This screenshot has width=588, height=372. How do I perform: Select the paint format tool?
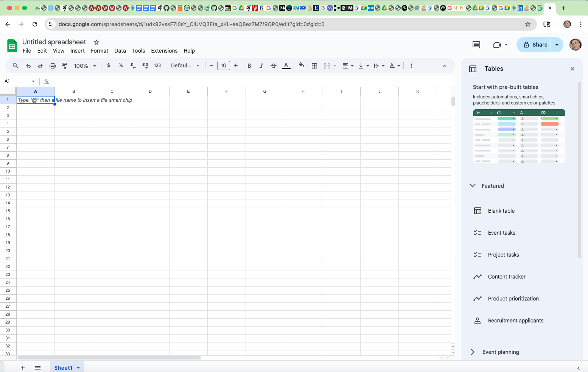click(x=65, y=66)
